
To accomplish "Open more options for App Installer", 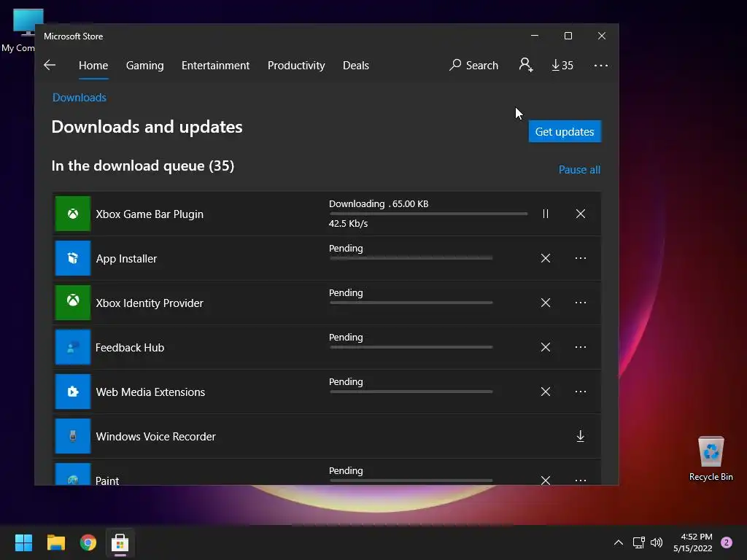I will (580, 258).
